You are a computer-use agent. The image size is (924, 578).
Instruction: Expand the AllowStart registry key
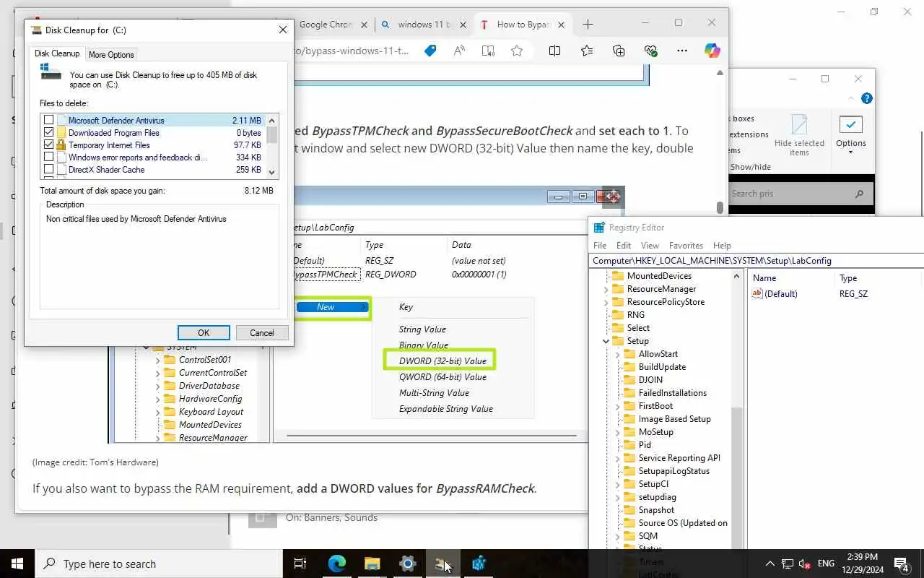click(617, 354)
